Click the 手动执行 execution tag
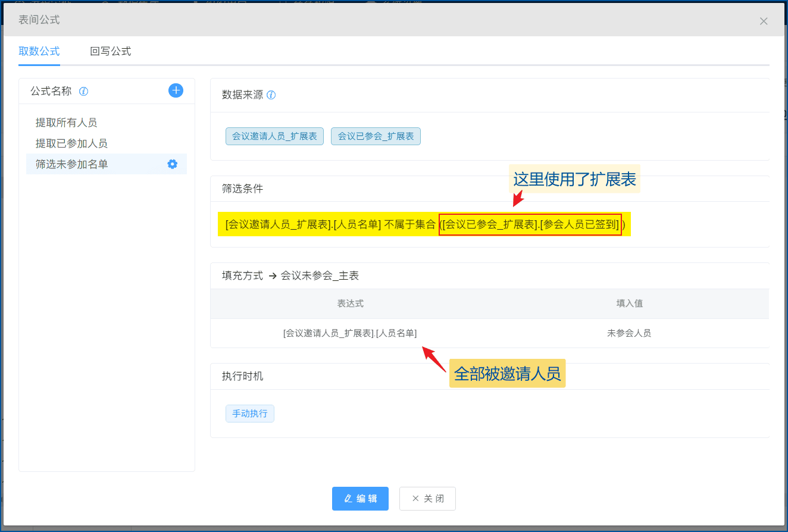This screenshot has height=532, width=788. (250, 414)
